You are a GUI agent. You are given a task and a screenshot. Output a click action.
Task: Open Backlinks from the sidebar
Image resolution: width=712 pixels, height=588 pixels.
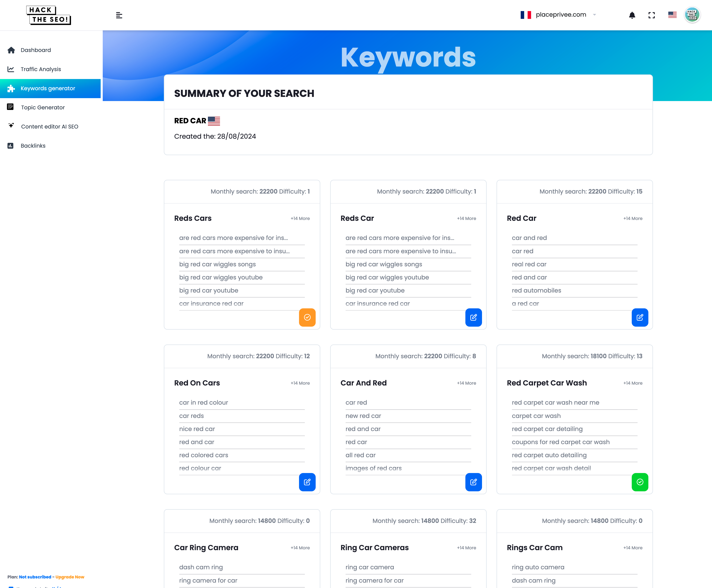pyautogui.click(x=33, y=146)
